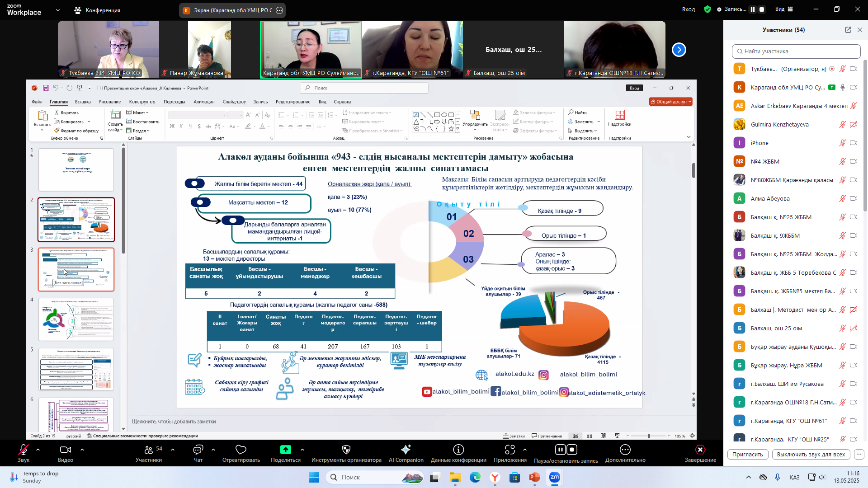Expand the arrow next to Участники

point(173,450)
